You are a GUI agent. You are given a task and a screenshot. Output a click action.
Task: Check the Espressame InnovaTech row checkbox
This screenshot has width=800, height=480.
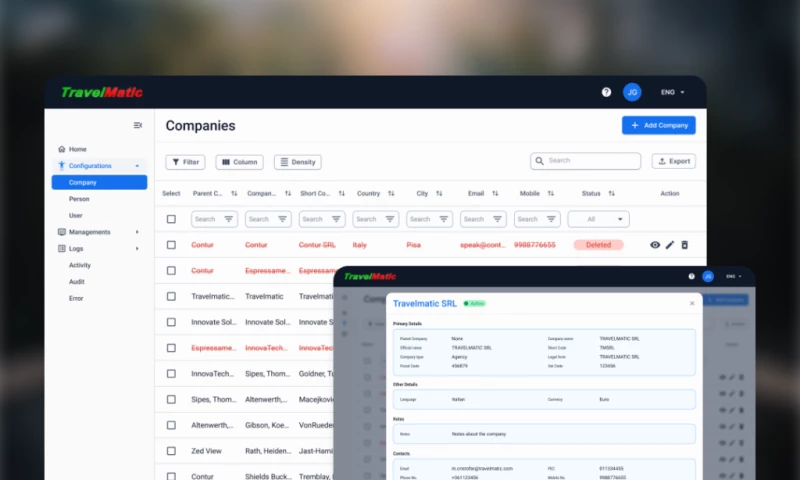(x=171, y=348)
